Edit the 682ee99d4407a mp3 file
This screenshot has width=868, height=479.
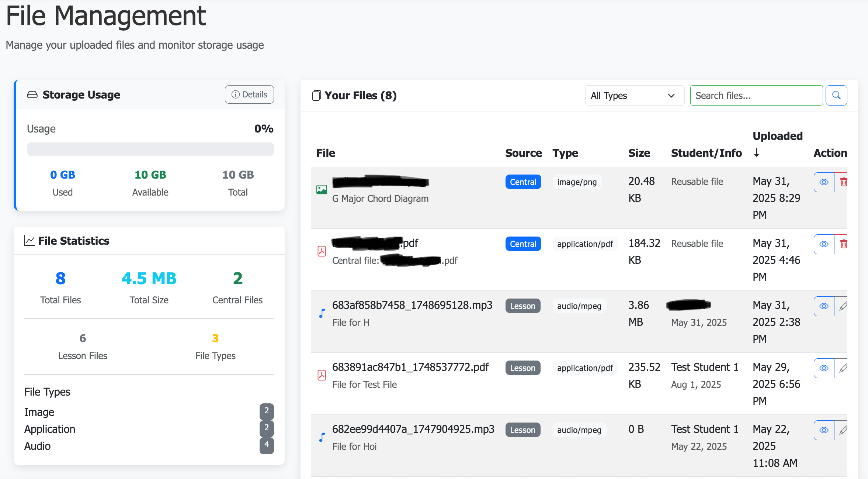tap(842, 430)
